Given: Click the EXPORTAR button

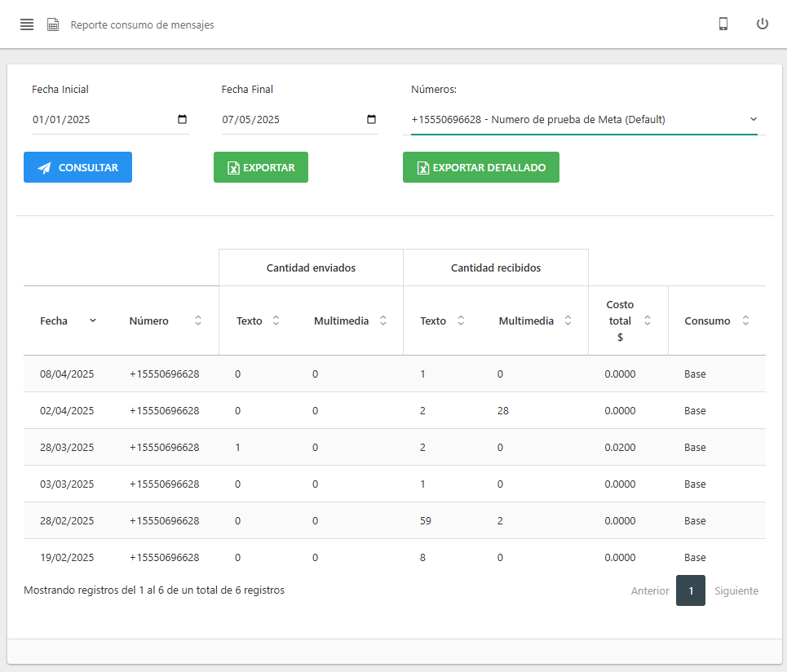Looking at the screenshot, I should (x=260, y=167).
